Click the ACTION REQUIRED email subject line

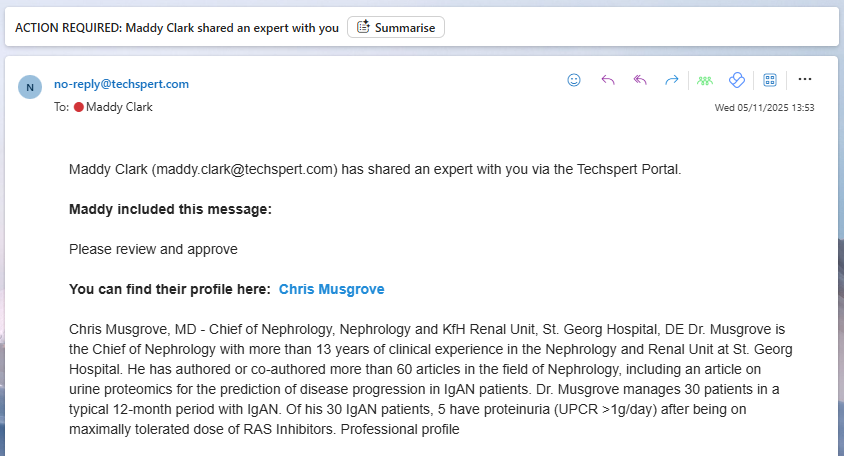(177, 28)
